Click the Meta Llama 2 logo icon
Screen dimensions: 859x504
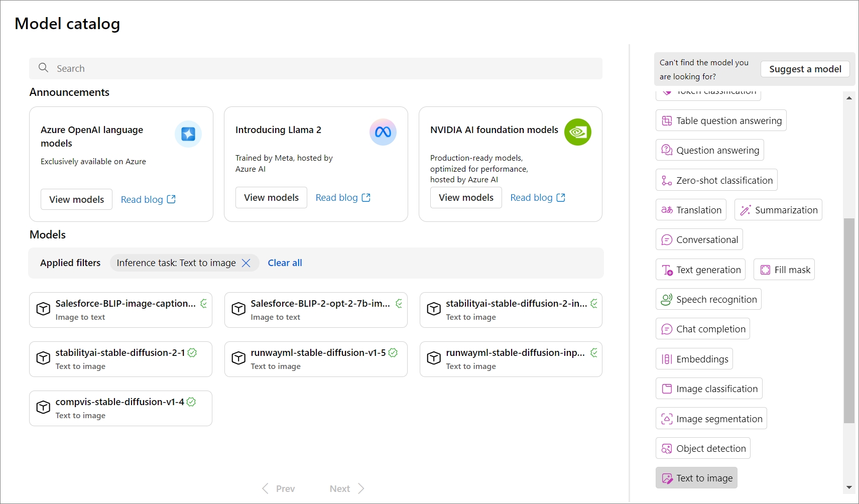[x=383, y=132]
